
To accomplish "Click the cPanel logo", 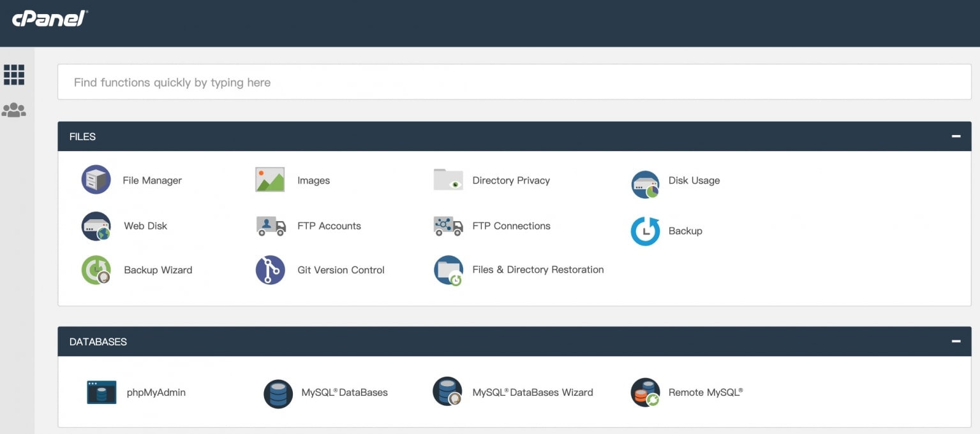I will 50,18.
